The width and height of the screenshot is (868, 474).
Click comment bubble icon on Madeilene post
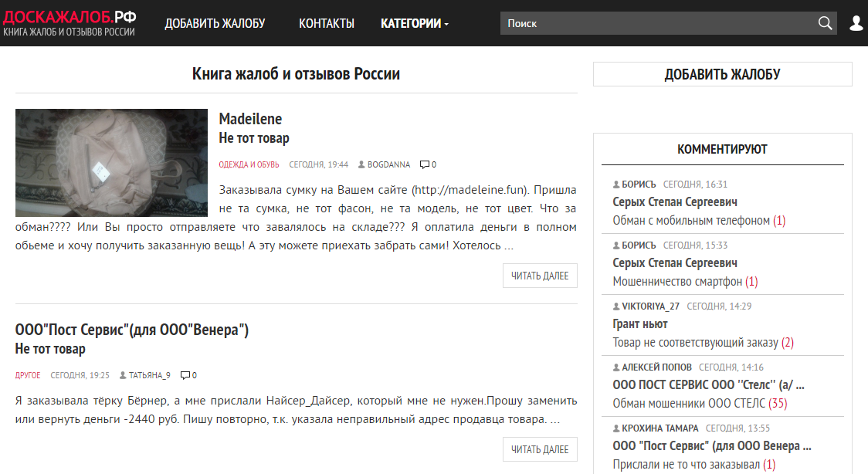coord(425,164)
